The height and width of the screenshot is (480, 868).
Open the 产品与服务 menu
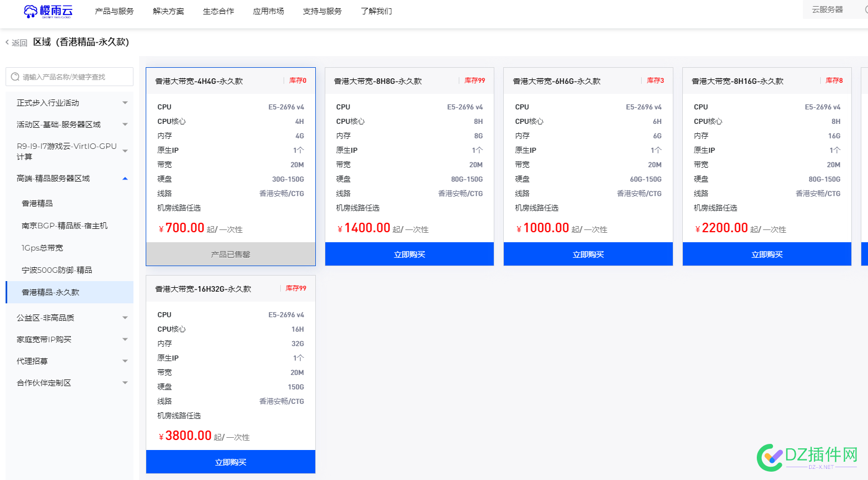pos(115,11)
